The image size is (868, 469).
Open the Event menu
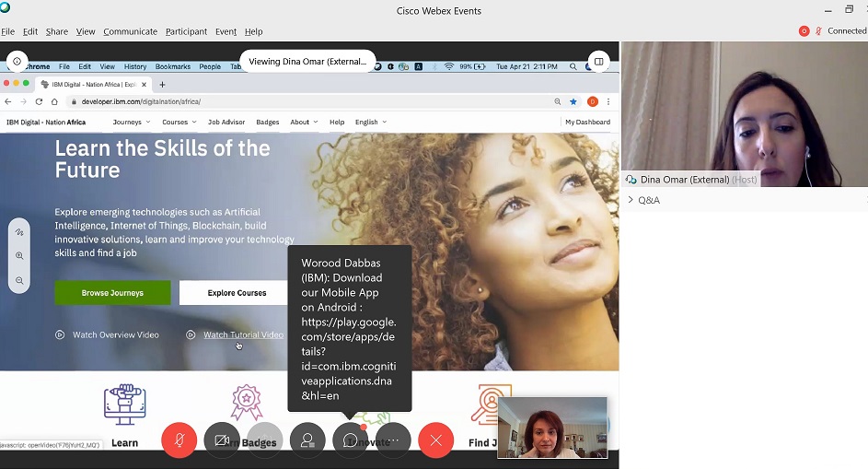(x=226, y=31)
